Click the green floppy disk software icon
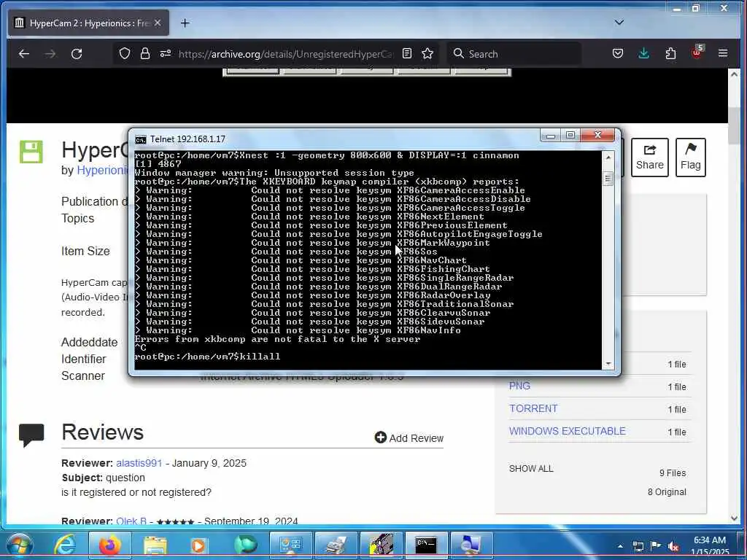Viewport: 747px width, 560px height. pyautogui.click(x=31, y=152)
